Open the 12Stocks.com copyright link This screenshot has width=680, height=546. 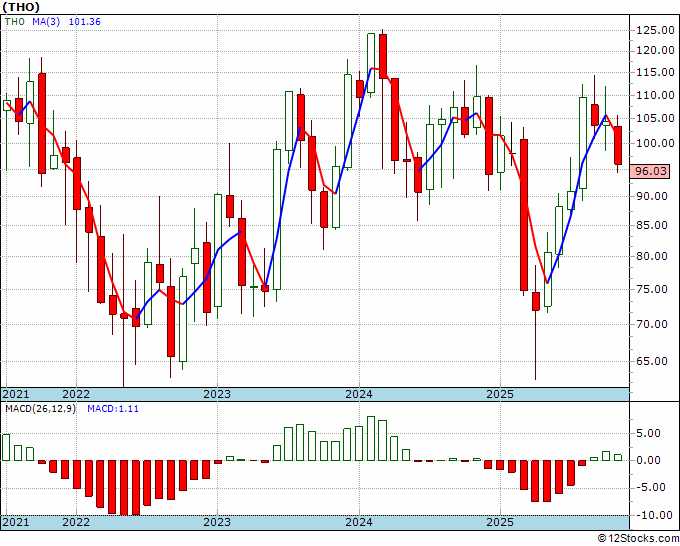(x=638, y=539)
